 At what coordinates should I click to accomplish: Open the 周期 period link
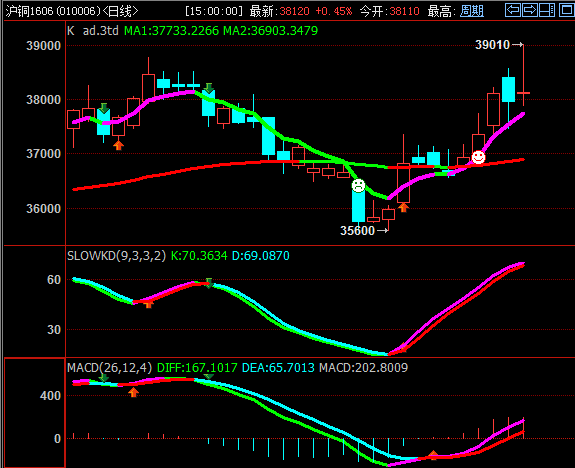(472, 11)
